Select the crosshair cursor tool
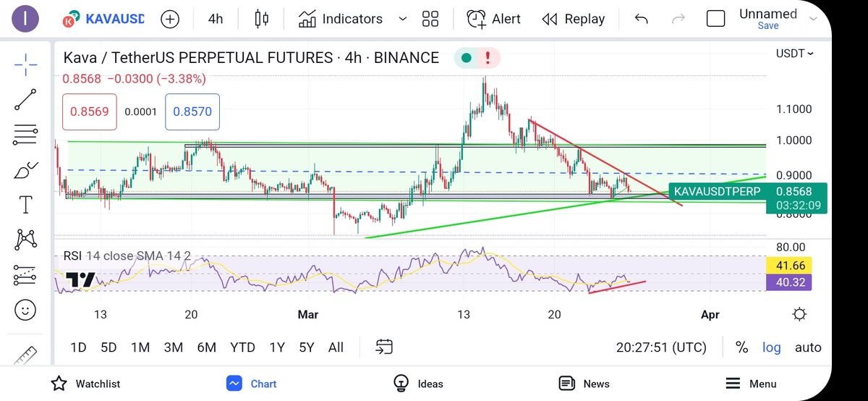This screenshot has width=868, height=401. pyautogui.click(x=25, y=64)
